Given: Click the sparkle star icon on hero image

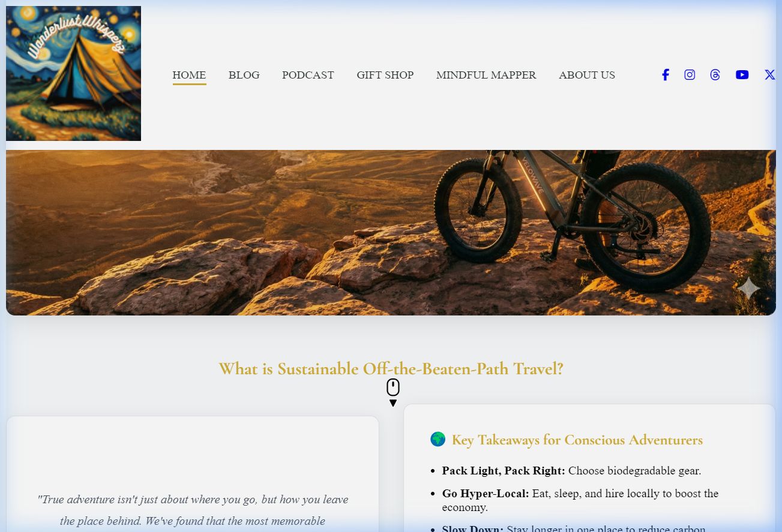Looking at the screenshot, I should click(x=748, y=288).
